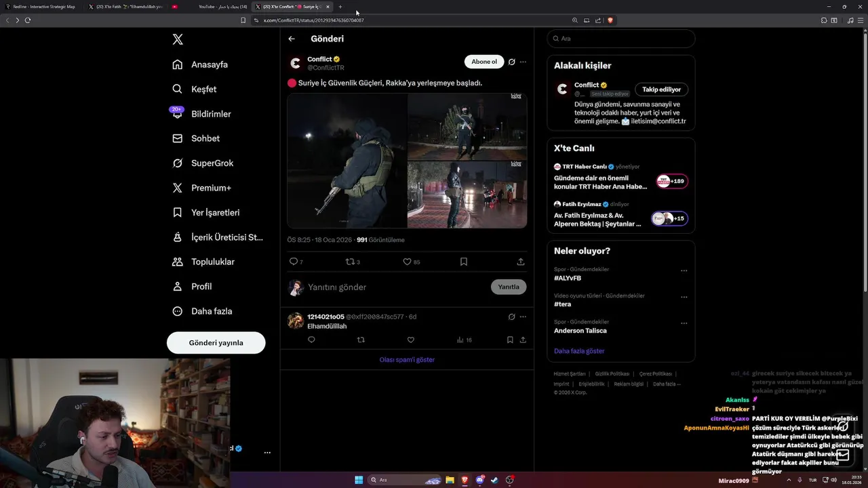Open more options for Anderson Talisca trend
This screenshot has width=868, height=488.
[x=684, y=323]
